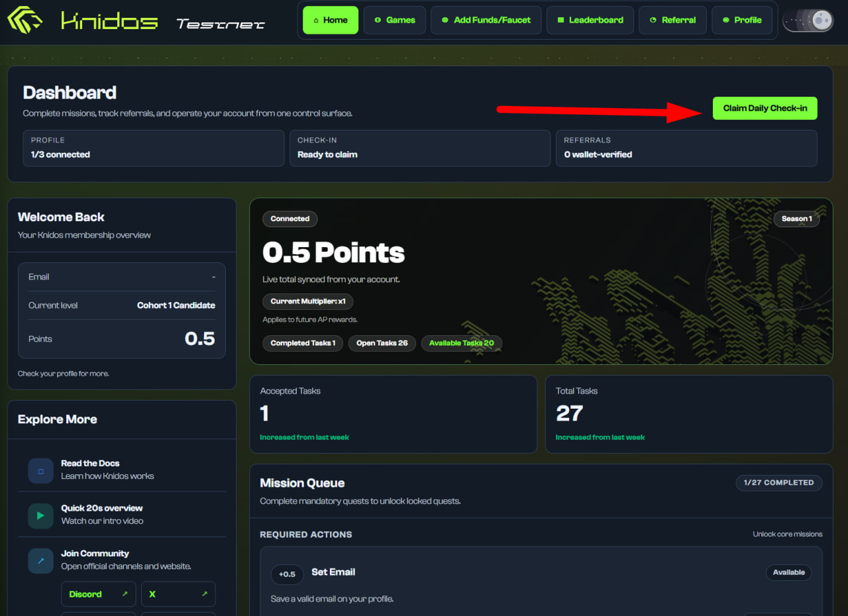Click the Mission Queue heading

tap(302, 483)
